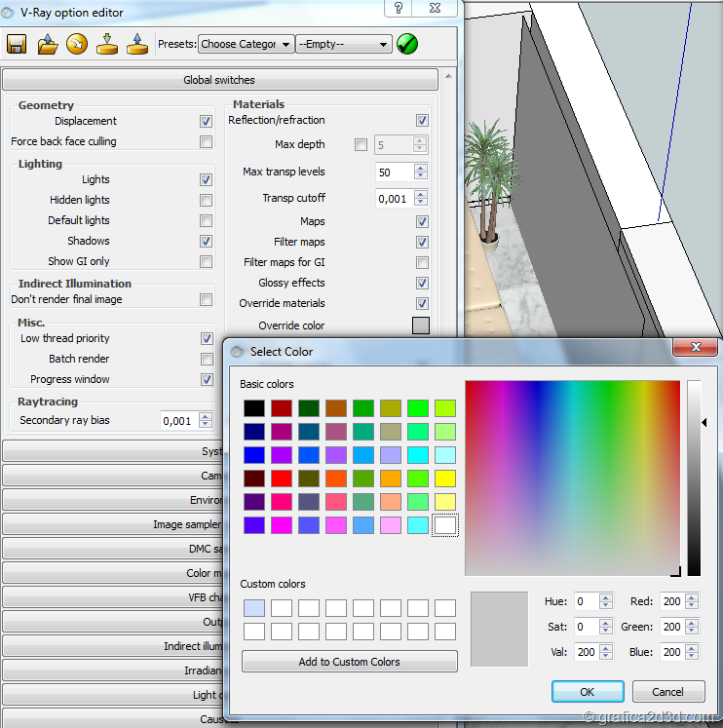
Task: Open the --Empty-- preset dropdown
Action: click(343, 44)
